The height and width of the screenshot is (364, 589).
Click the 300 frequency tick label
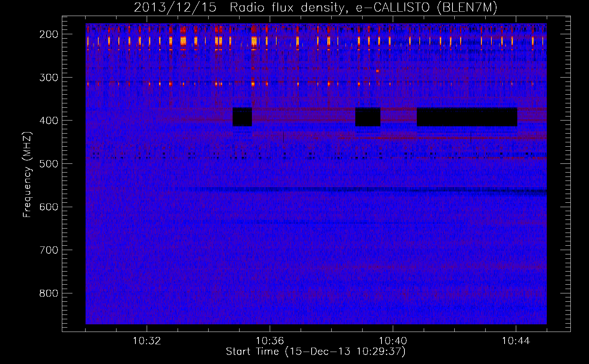click(48, 77)
